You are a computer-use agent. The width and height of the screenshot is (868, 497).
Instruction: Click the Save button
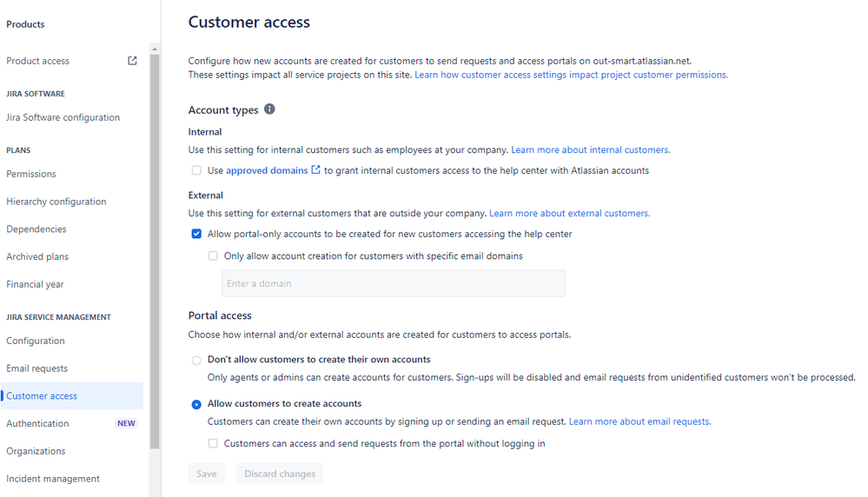pos(207,474)
